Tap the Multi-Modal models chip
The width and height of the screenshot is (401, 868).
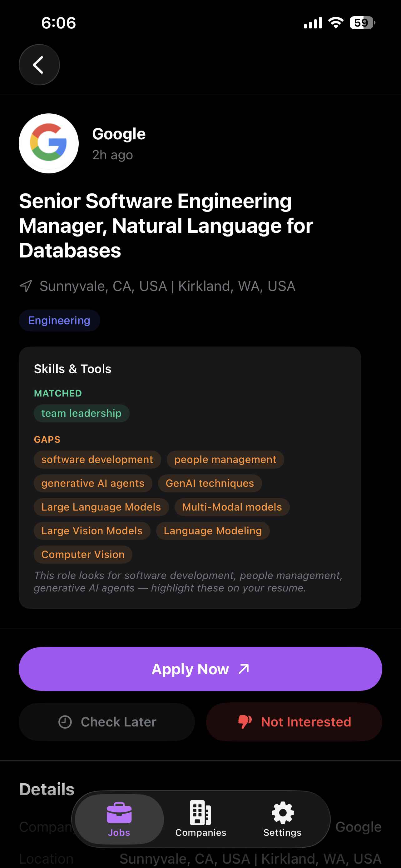[x=232, y=507]
